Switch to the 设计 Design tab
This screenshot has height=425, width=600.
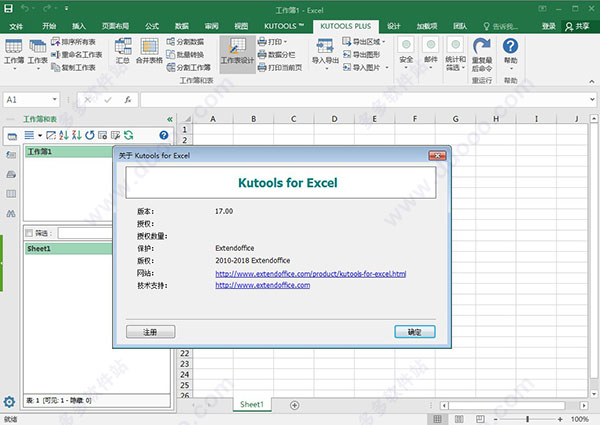click(393, 26)
